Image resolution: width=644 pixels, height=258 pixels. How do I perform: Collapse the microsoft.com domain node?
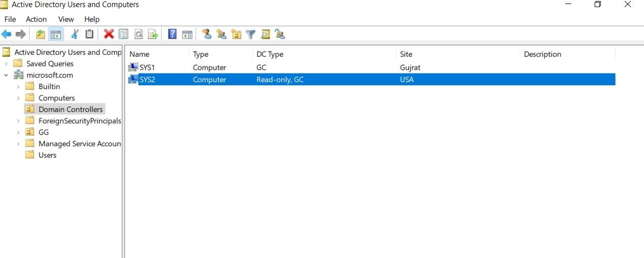tap(6, 75)
